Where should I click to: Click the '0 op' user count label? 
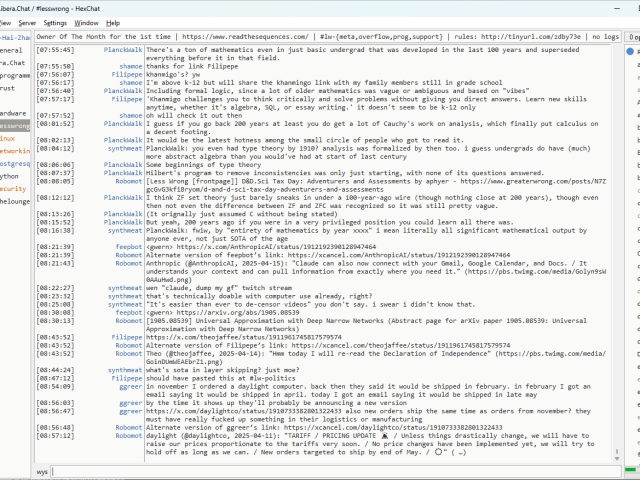click(633, 37)
